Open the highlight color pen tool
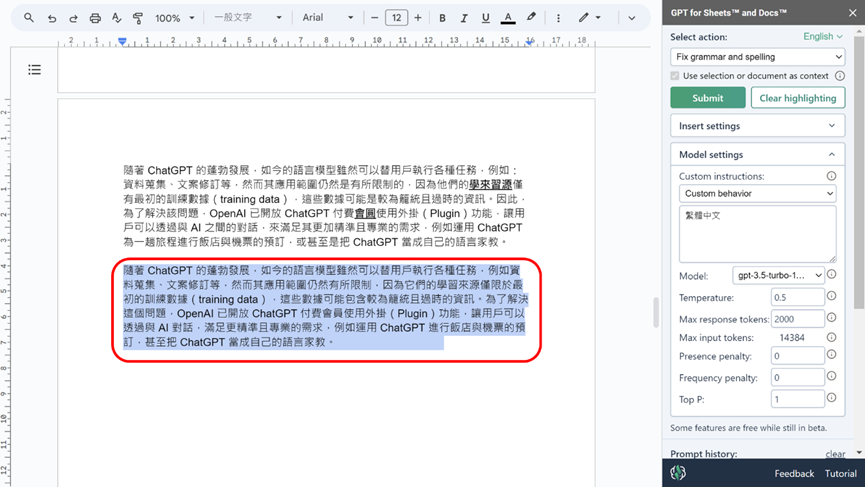Image resolution: width=865 pixels, height=487 pixels. (531, 18)
